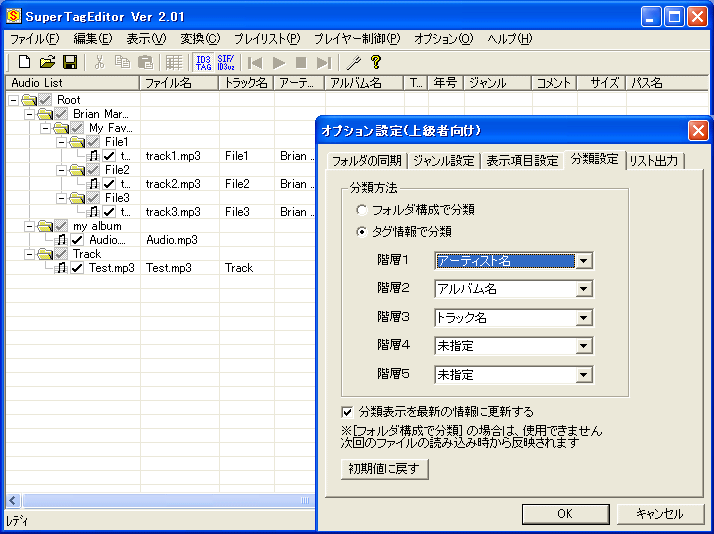
Task: Click the Copy toolbar icon
Action: (122, 62)
